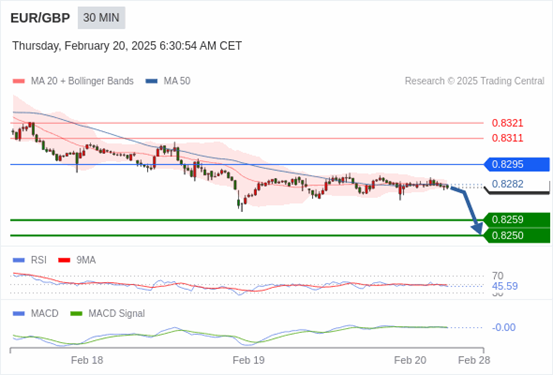Screen dimensions: 553x375
Task: Click the Feb 28 date axis label
Action: [474, 360]
